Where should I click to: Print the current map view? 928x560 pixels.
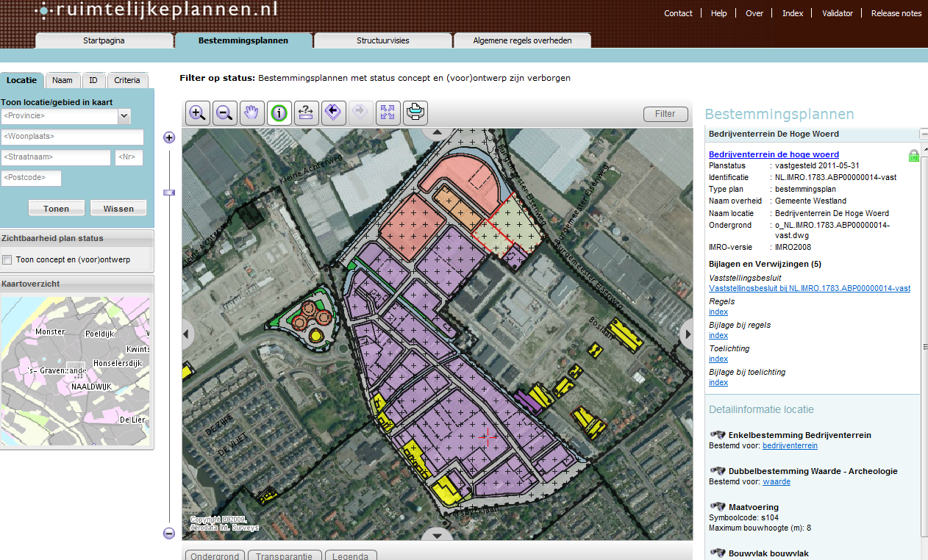415,112
